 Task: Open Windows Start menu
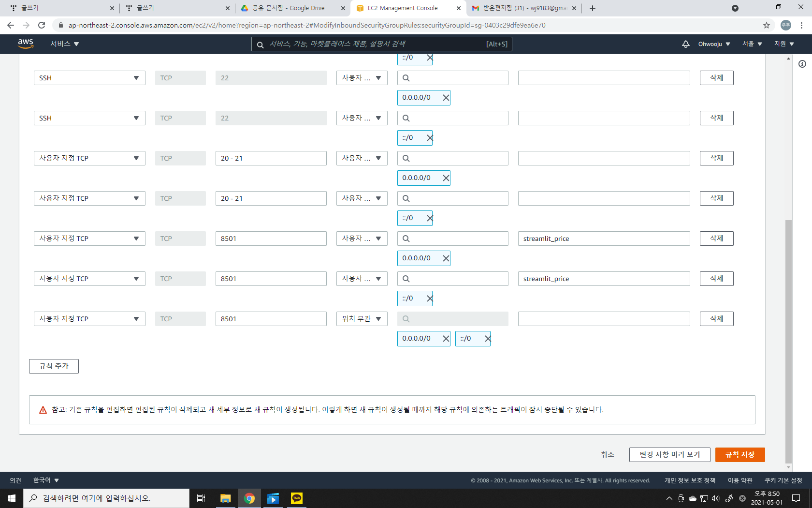point(12,498)
